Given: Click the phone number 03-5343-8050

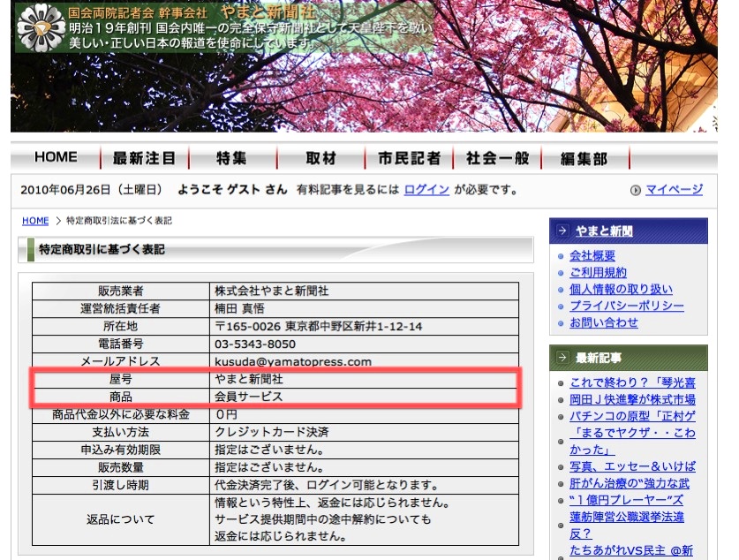Looking at the screenshot, I should click(364, 344).
